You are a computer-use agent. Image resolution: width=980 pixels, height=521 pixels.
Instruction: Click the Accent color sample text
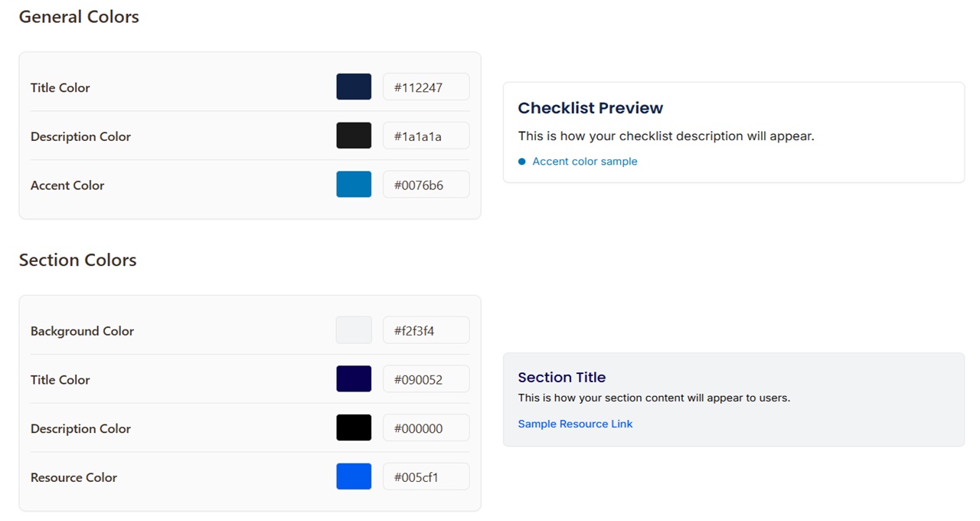(585, 161)
